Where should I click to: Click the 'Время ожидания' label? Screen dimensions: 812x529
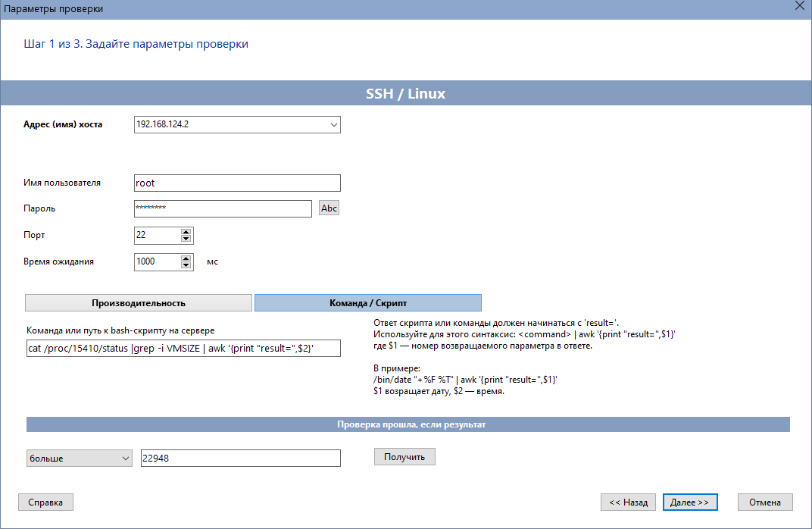tap(58, 261)
